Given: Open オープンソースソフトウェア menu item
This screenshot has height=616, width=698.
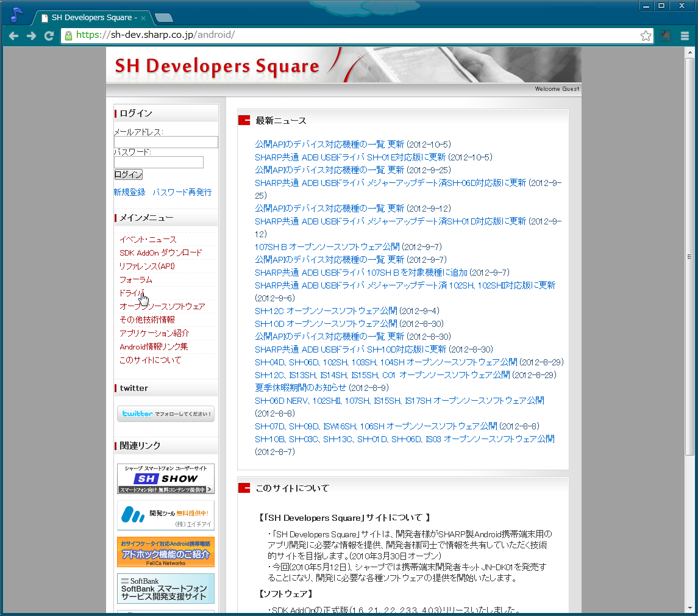Looking at the screenshot, I should point(162,306).
